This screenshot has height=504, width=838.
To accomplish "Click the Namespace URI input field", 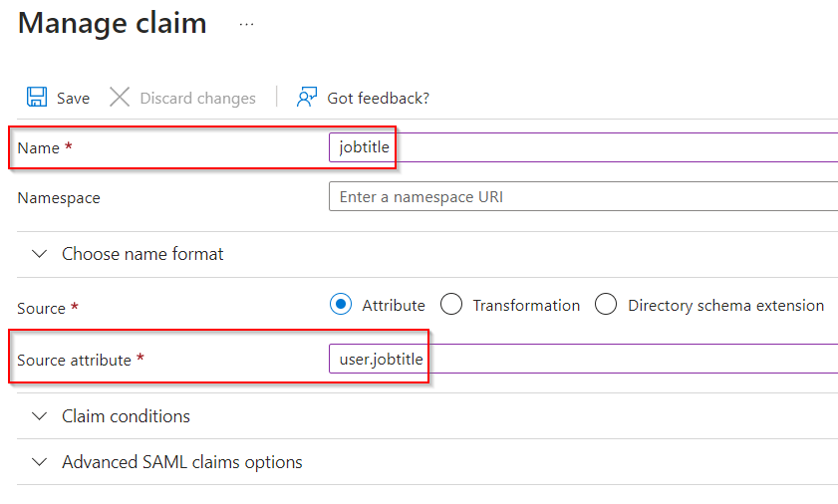I will click(583, 196).
